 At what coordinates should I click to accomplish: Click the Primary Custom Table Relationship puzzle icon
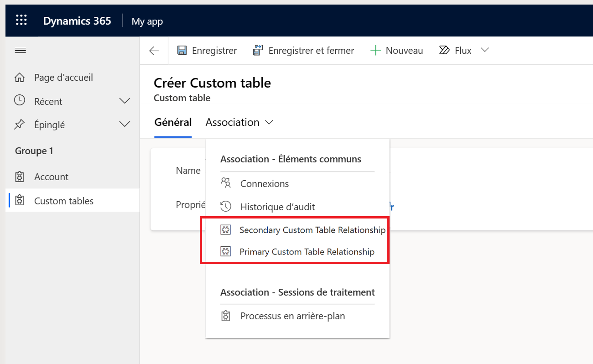pos(225,252)
